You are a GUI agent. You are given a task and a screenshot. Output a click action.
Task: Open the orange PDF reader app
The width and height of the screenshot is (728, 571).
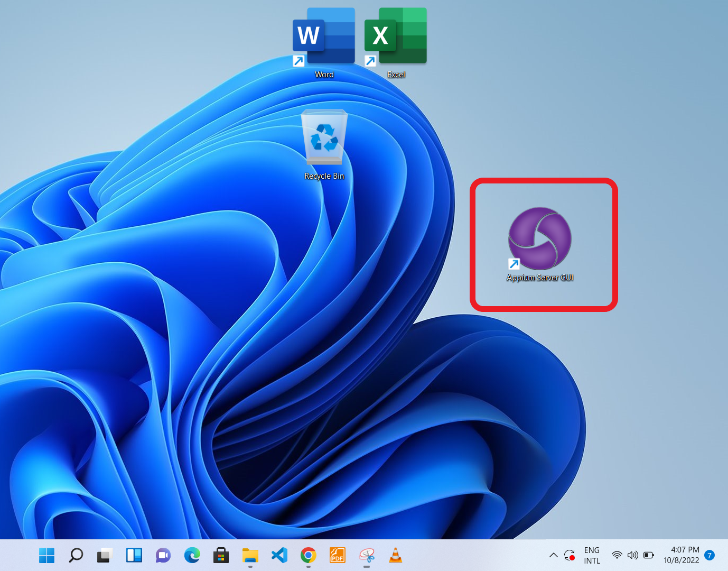coord(337,555)
